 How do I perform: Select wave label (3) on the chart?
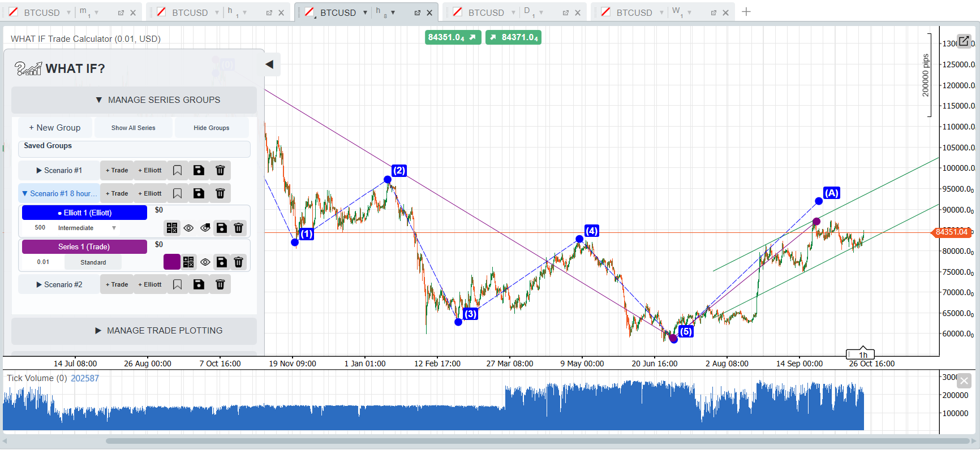pos(470,314)
